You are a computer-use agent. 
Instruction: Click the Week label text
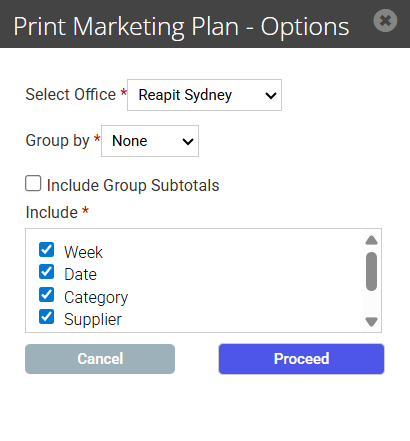click(83, 252)
